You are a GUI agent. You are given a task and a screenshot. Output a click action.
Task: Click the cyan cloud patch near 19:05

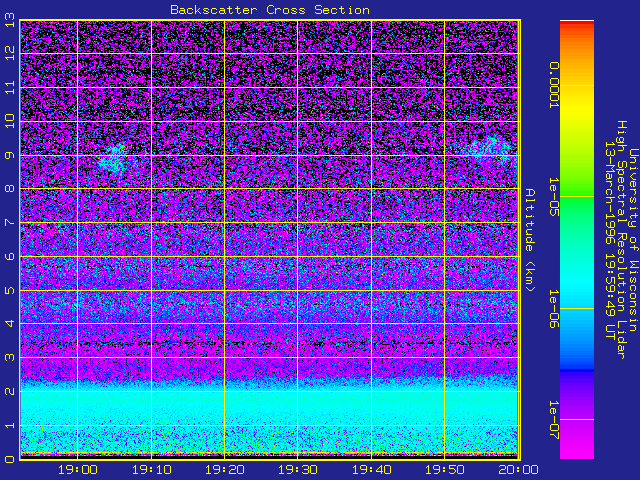114,160
